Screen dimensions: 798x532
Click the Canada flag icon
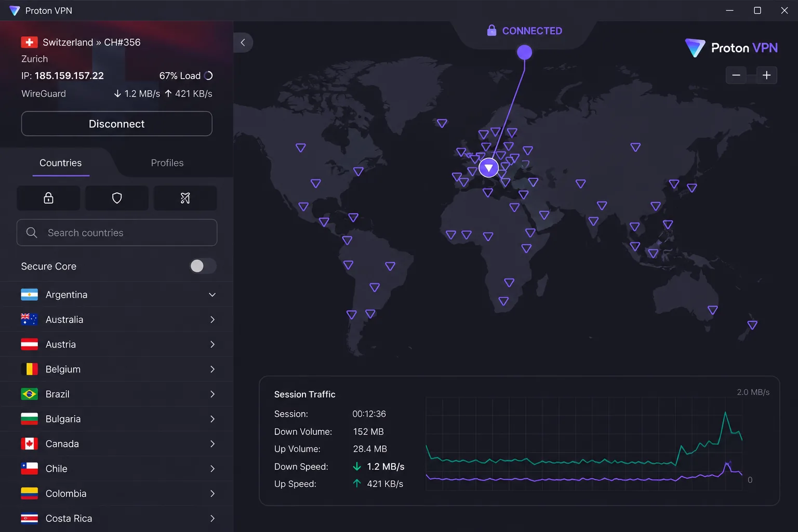tap(29, 444)
